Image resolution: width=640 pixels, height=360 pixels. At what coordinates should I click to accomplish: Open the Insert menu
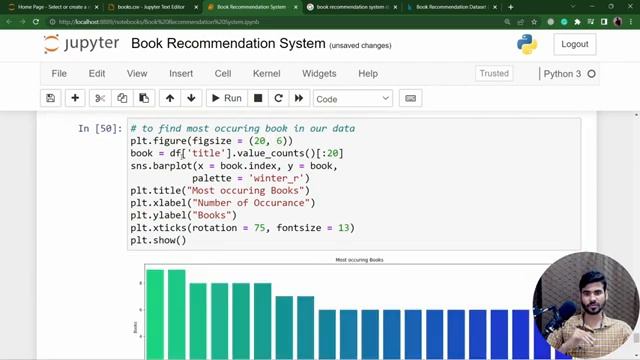(x=181, y=73)
